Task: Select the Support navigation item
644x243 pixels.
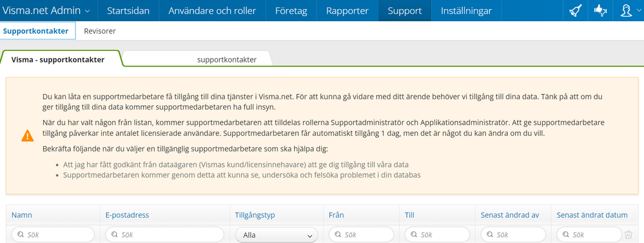Action: (405, 11)
